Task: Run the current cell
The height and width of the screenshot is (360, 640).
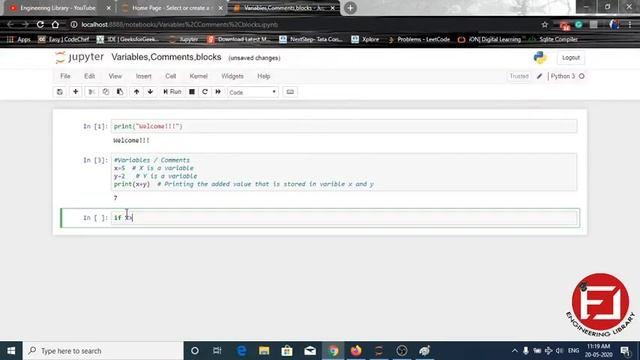Action: (x=172, y=92)
